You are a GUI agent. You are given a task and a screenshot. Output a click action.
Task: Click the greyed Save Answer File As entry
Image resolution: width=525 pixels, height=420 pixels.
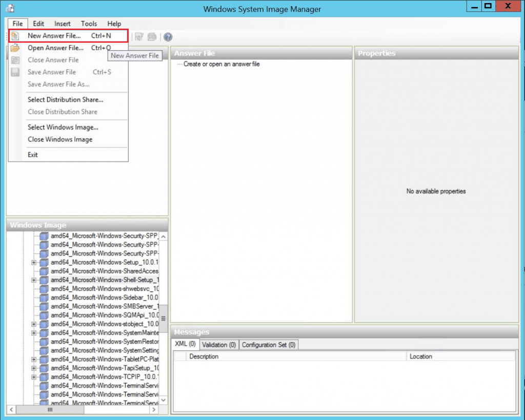click(x=68, y=85)
